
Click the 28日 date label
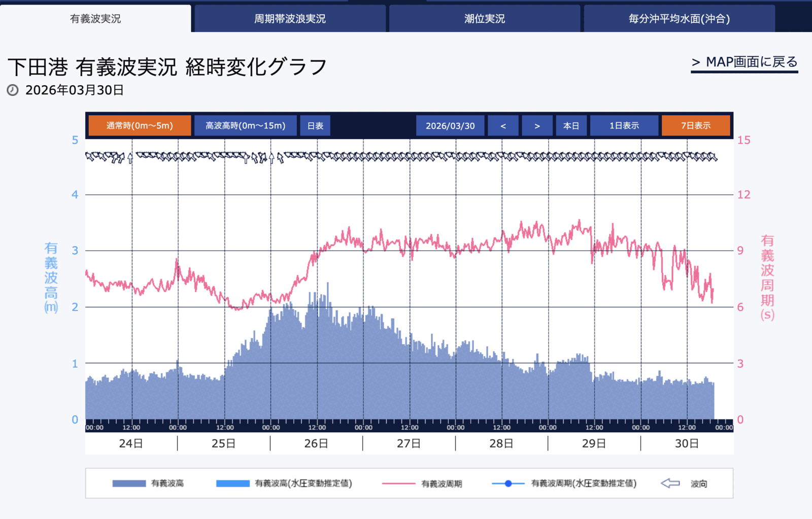(x=501, y=443)
